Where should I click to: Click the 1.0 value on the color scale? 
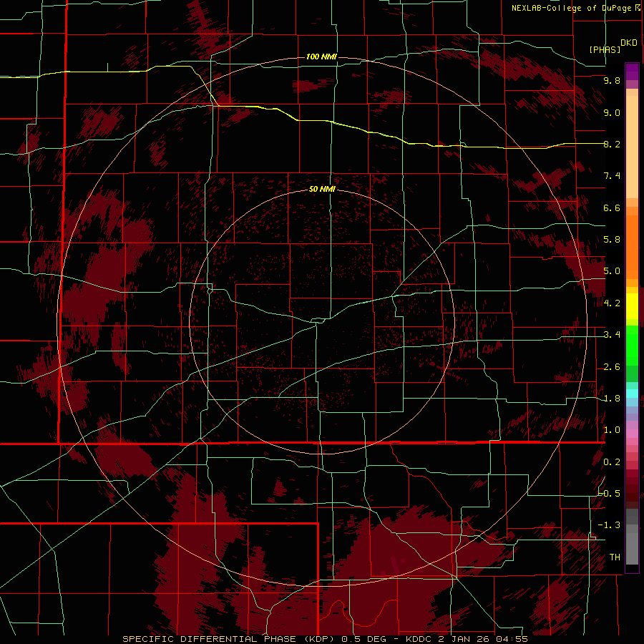click(x=612, y=430)
